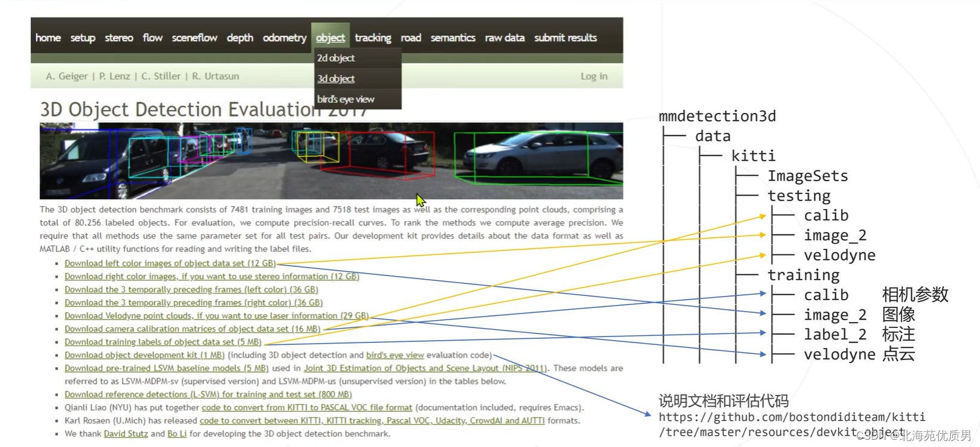The width and height of the screenshot is (980, 447).
Task: Open the semantics page
Action: pos(453,37)
